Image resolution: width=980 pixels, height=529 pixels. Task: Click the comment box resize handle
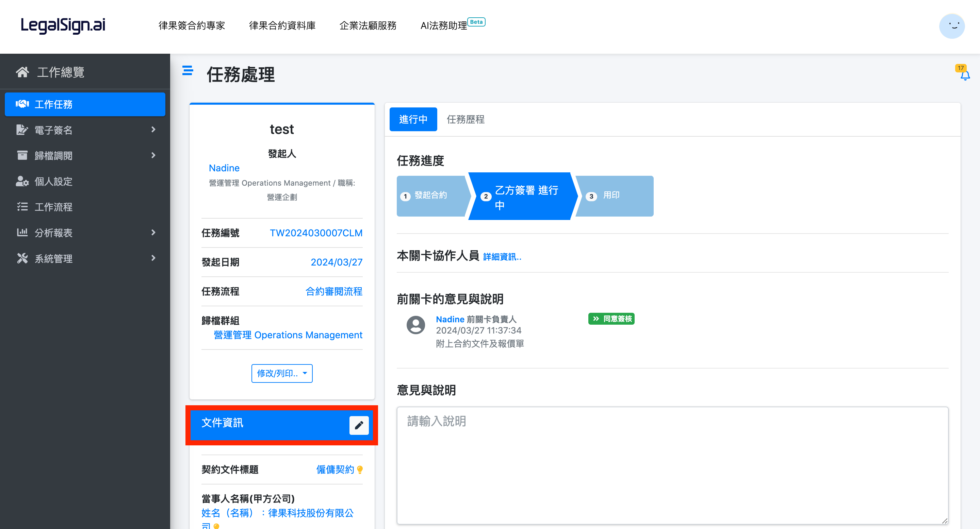(945, 521)
